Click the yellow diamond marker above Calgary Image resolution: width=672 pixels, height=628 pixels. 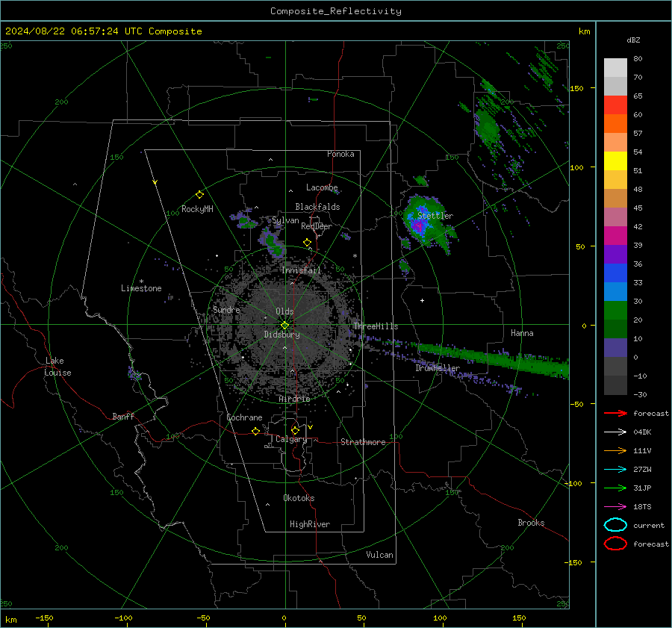point(295,430)
